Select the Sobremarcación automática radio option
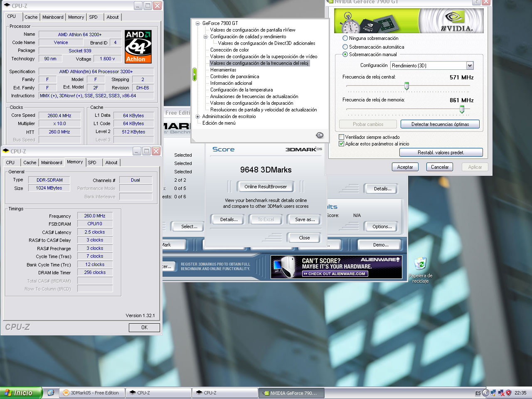532x399 pixels. (x=345, y=47)
